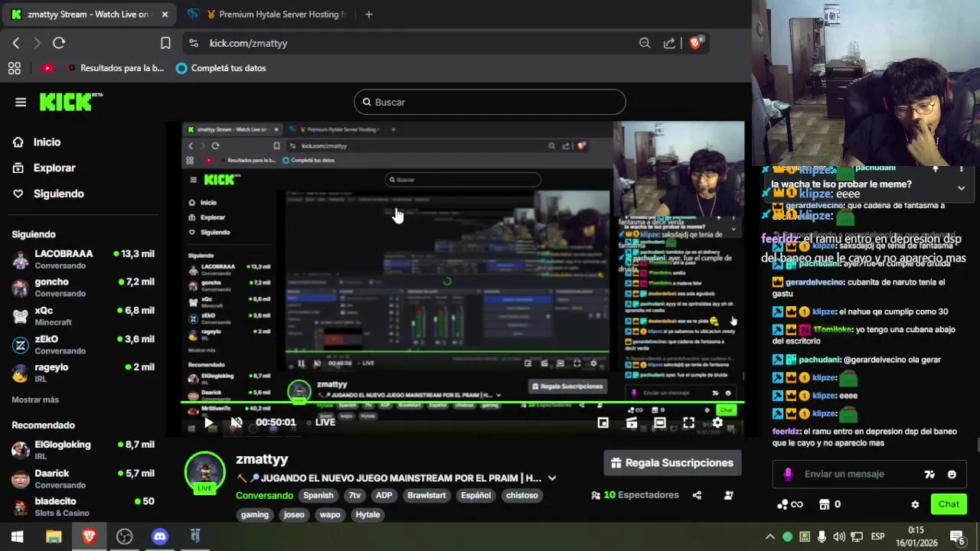Open zmattyy's channel avatar
The height and width of the screenshot is (551, 980).
(204, 472)
